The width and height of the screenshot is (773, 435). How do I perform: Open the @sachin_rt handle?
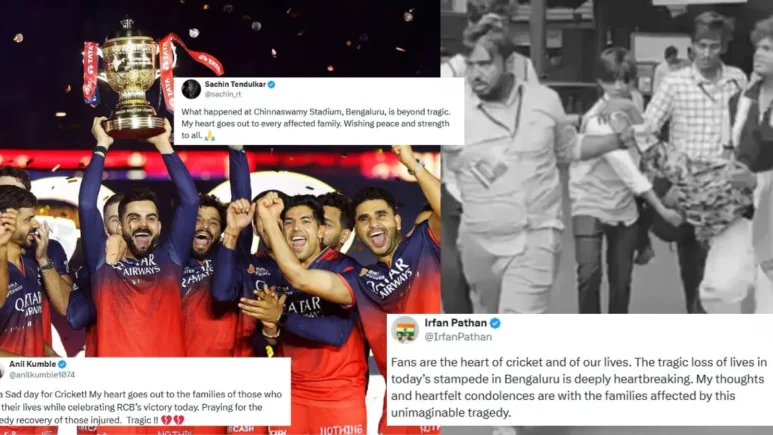click(x=223, y=94)
